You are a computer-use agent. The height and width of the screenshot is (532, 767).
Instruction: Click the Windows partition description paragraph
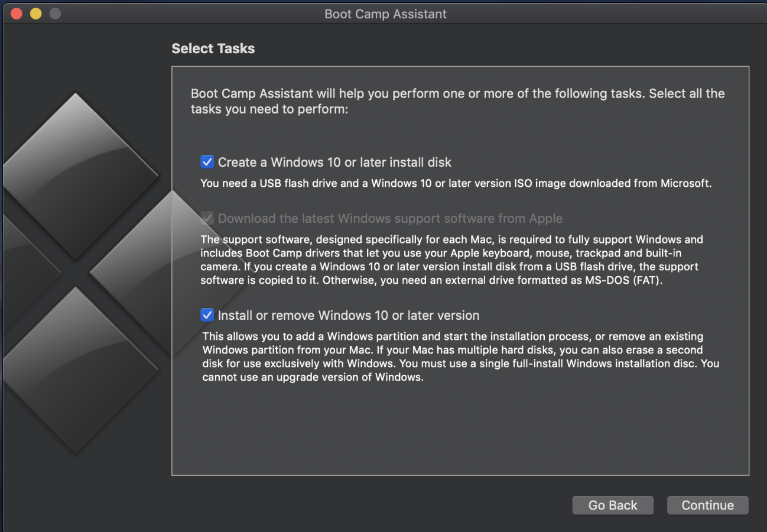coord(461,357)
